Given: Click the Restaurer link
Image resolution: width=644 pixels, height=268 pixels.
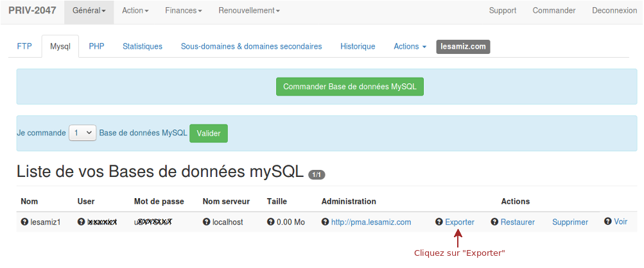Looking at the screenshot, I should pos(518,222).
